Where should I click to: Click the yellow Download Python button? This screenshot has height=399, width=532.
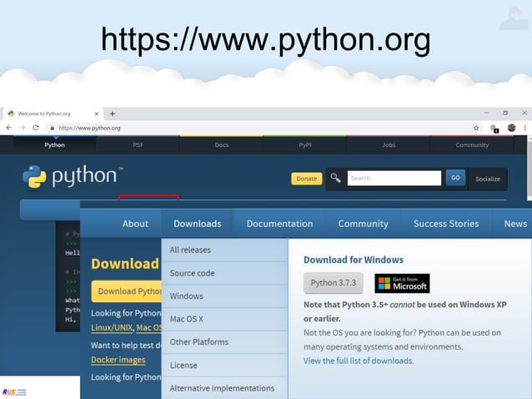coord(126,291)
